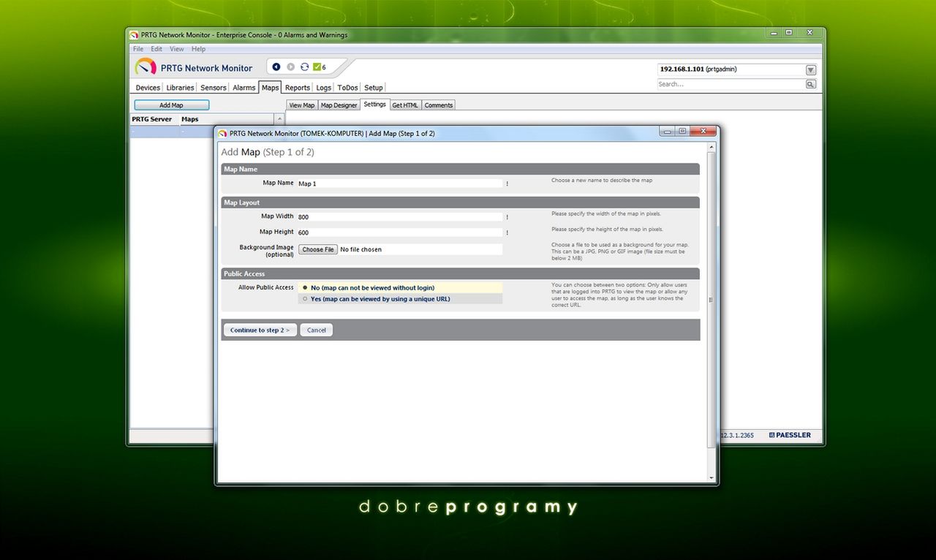The height and width of the screenshot is (560, 936).
Task: Click the list header scroll-up arrow
Action: click(x=280, y=119)
